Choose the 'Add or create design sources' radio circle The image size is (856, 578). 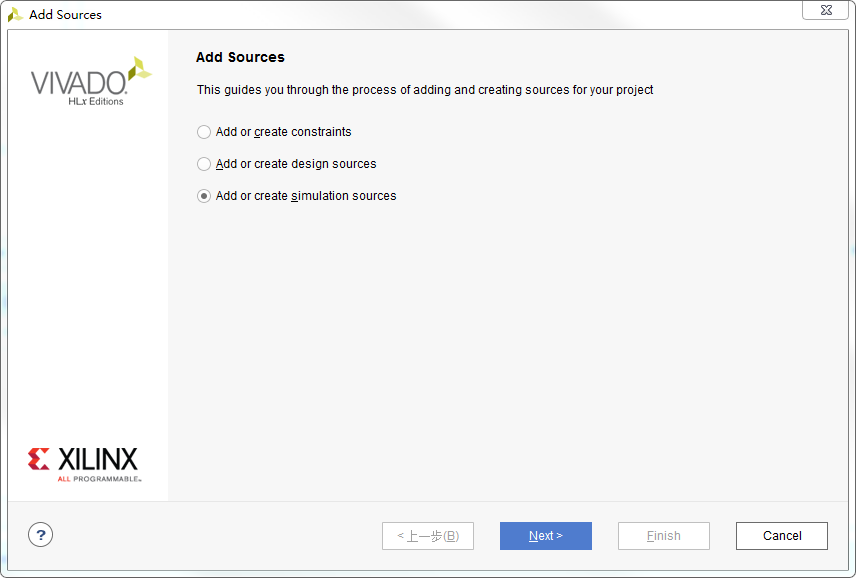tap(204, 164)
